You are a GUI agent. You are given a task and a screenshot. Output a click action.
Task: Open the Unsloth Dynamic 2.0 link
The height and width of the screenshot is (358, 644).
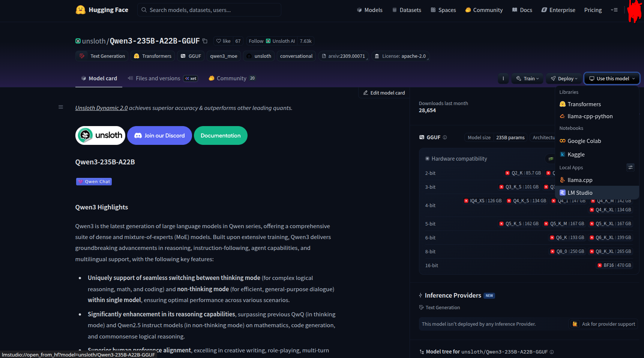point(101,108)
